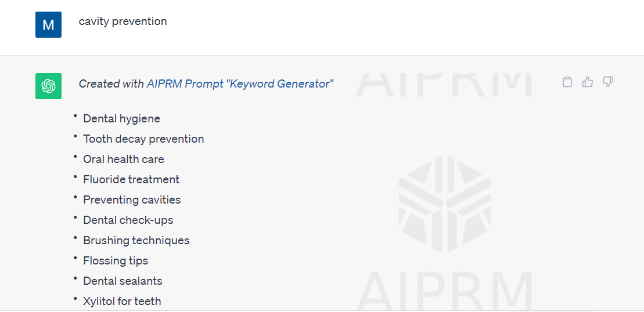644x312 pixels.
Task: Click the "Created with" italic text
Action: pos(111,84)
